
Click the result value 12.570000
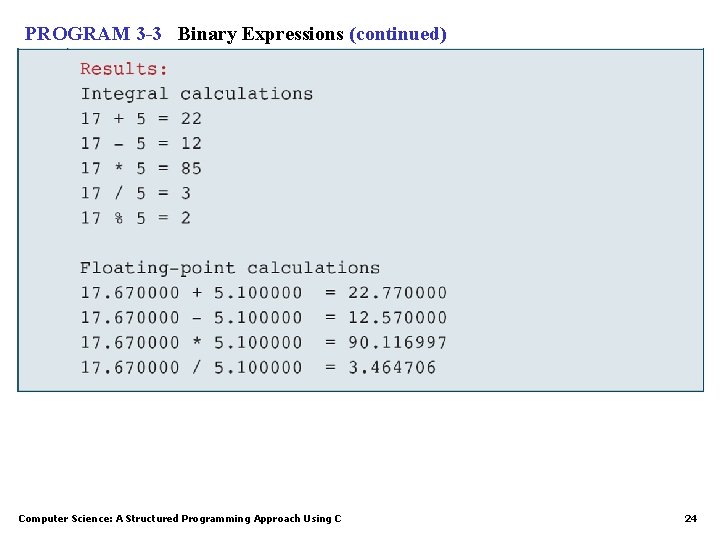point(397,318)
